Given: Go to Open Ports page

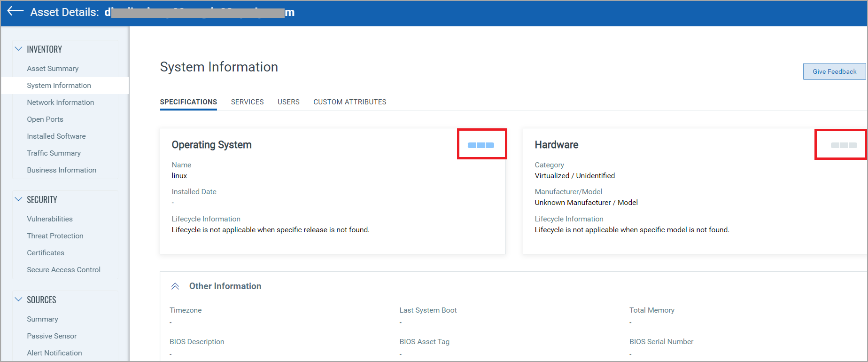Looking at the screenshot, I should click(x=45, y=119).
